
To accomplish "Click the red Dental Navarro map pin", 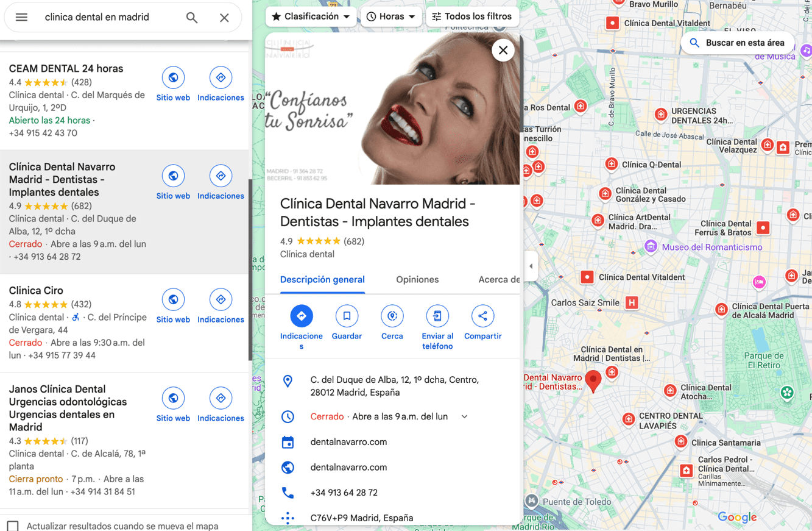I will tap(593, 381).
